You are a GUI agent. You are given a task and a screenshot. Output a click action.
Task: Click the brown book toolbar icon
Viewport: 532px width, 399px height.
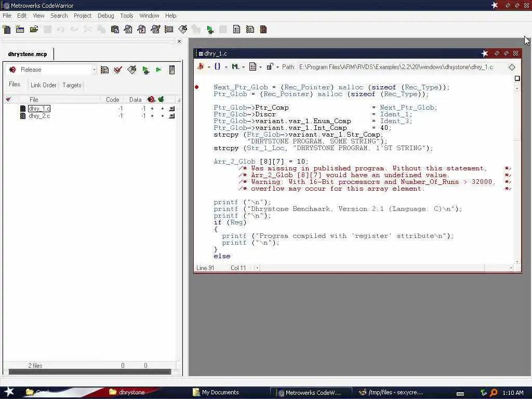[x=263, y=30]
